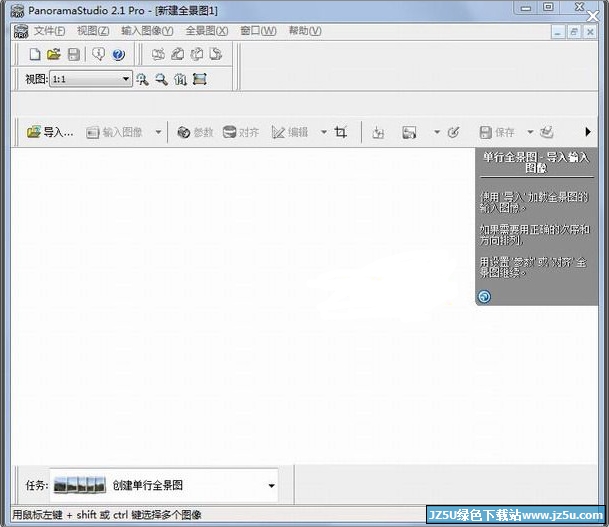Minimize the inner document window
Image resolution: width=609 pixels, height=527 pixels.
pos(558,32)
